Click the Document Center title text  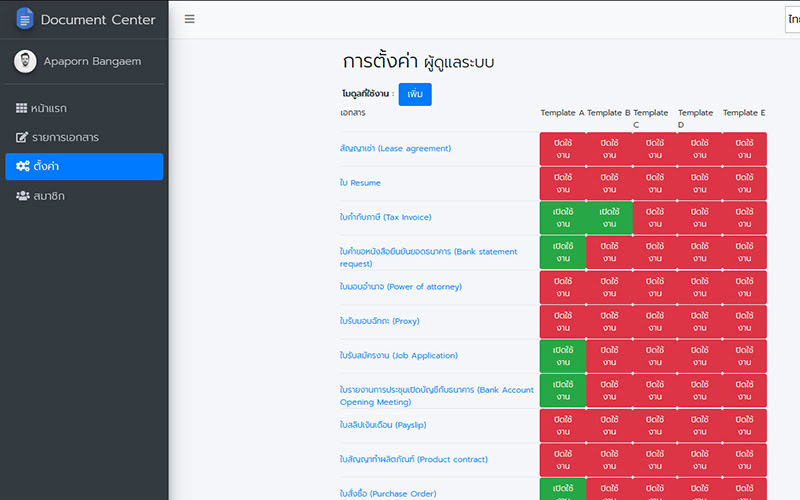(98, 20)
